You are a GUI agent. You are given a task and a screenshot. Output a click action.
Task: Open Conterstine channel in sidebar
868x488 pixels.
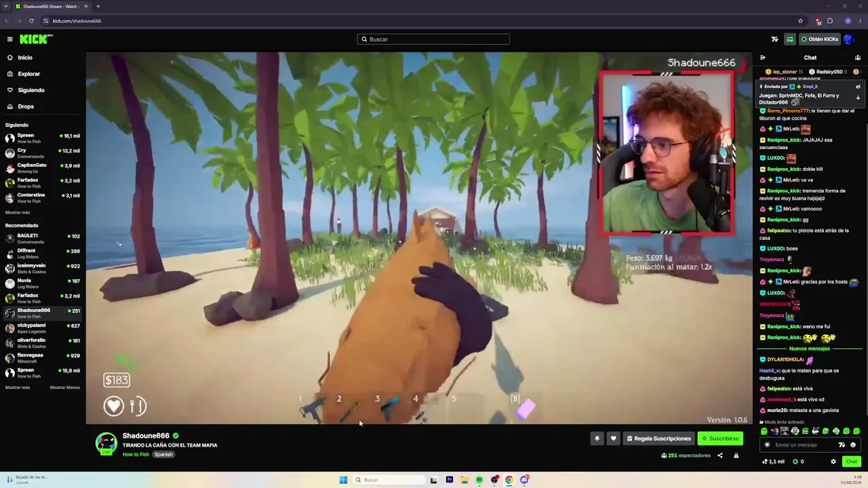[x=43, y=198]
